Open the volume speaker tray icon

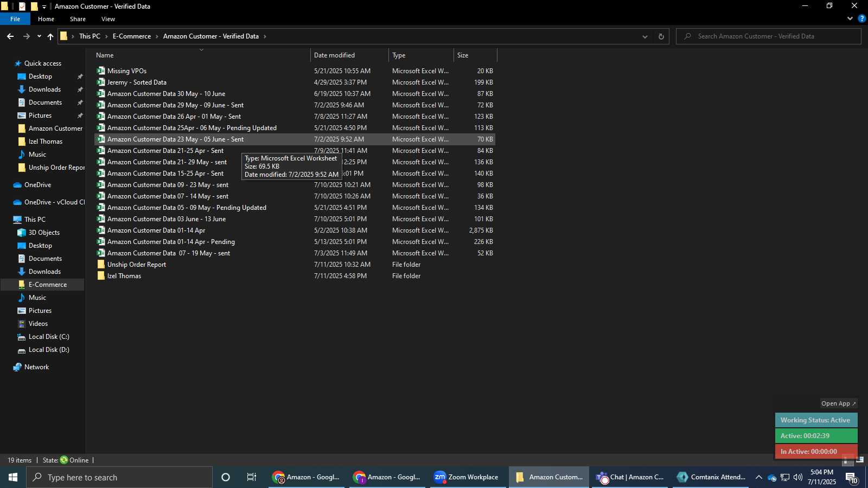797,477
